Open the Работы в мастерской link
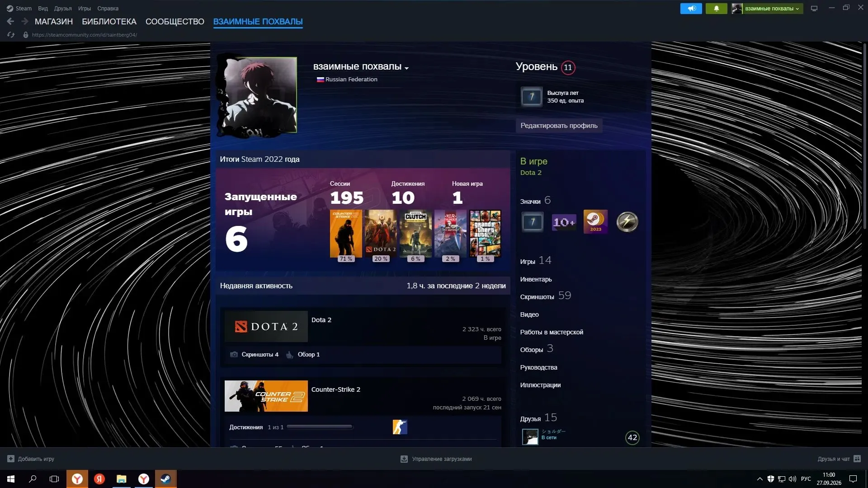This screenshot has width=868, height=488. 552,332
